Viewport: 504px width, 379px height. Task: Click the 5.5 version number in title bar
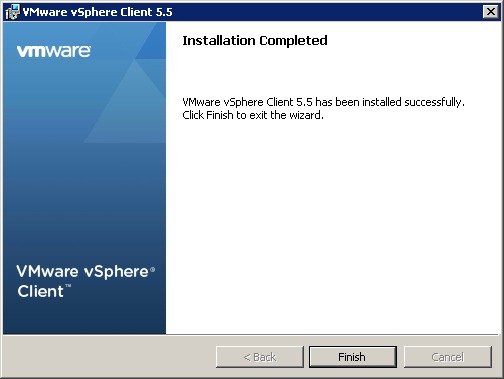(x=164, y=12)
